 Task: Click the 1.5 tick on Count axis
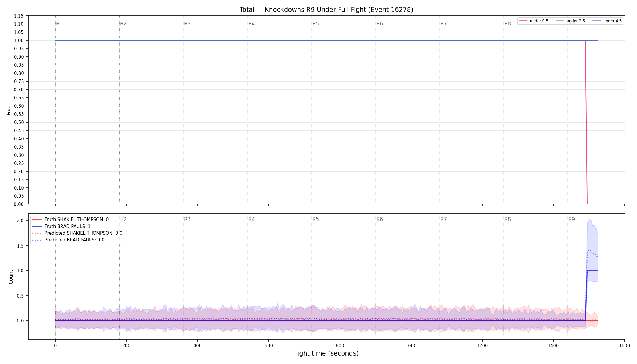coord(20,246)
